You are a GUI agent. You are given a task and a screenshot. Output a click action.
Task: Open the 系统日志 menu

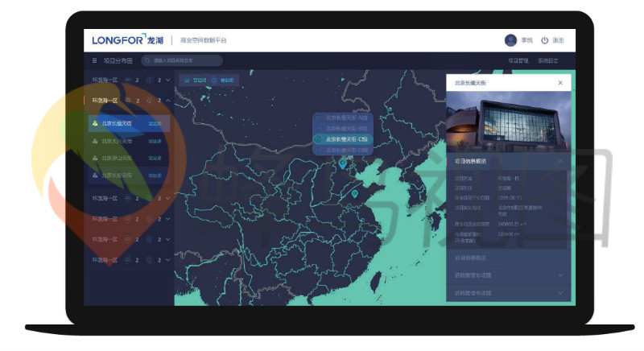click(548, 60)
